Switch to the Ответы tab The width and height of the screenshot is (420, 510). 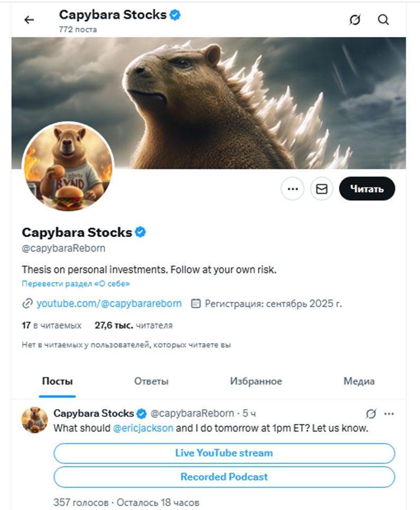coord(151,381)
